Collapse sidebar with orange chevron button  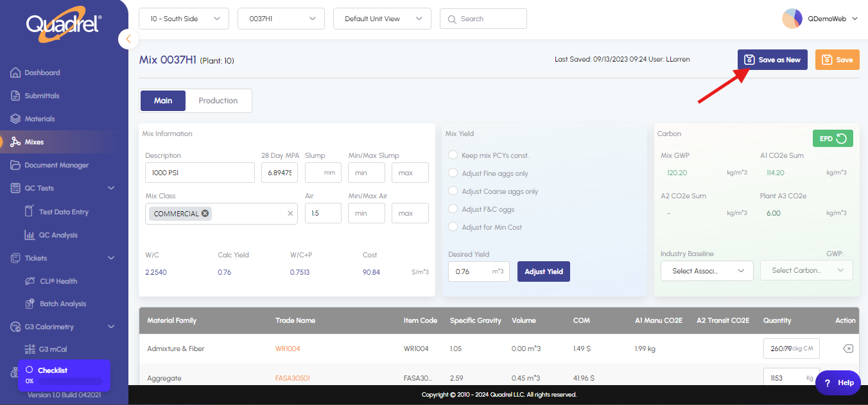pos(128,39)
